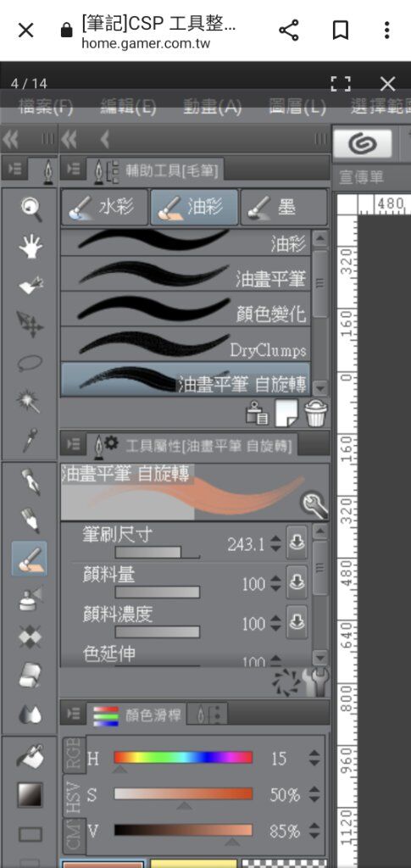Open 檔案(F) menu

pos(46,106)
